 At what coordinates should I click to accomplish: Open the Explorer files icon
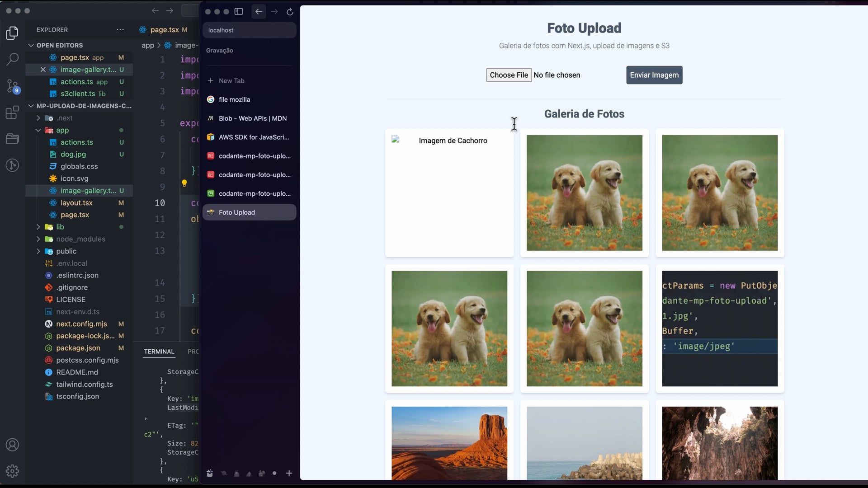[x=13, y=33]
